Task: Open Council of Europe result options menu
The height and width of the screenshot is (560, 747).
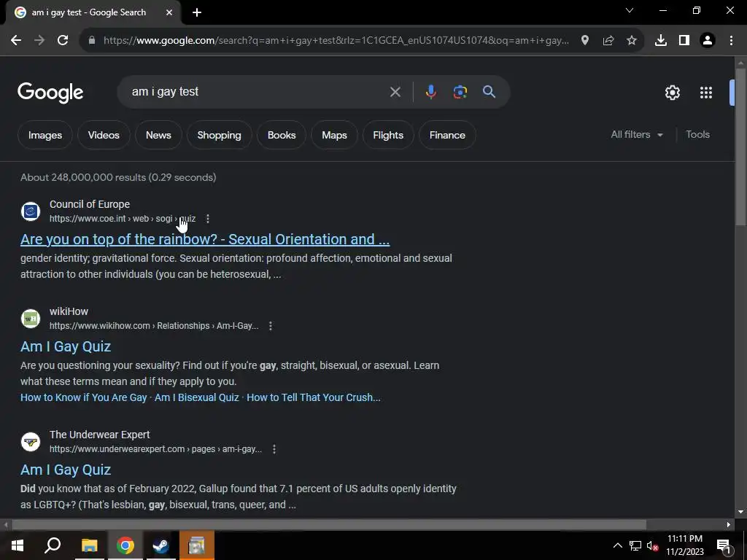Action: [x=207, y=219]
